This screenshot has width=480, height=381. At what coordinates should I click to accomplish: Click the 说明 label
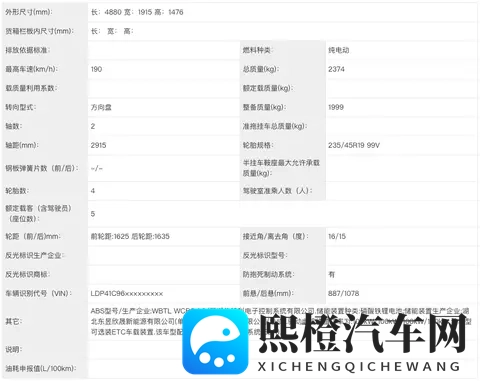point(14,350)
